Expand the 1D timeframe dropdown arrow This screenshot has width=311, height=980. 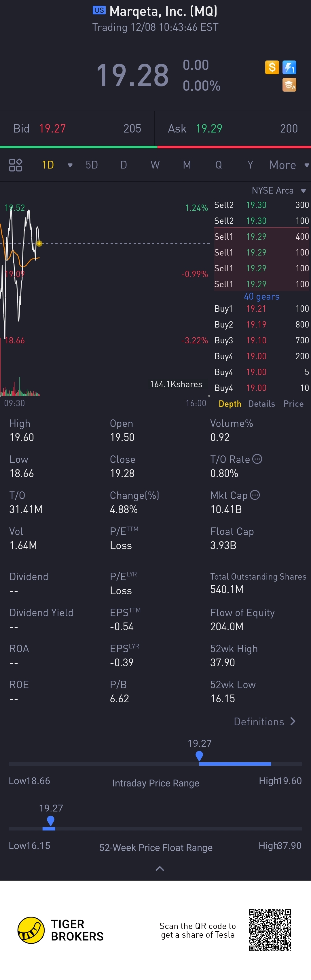click(x=70, y=165)
